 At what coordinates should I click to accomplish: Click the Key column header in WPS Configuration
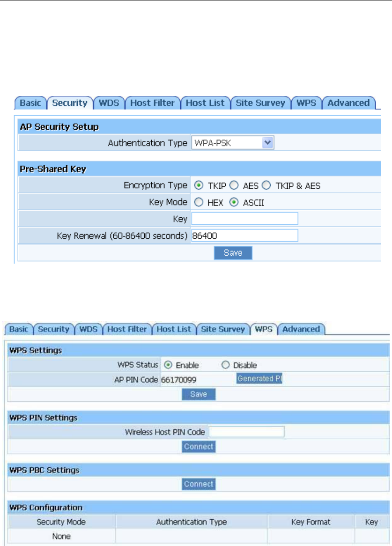point(371,522)
